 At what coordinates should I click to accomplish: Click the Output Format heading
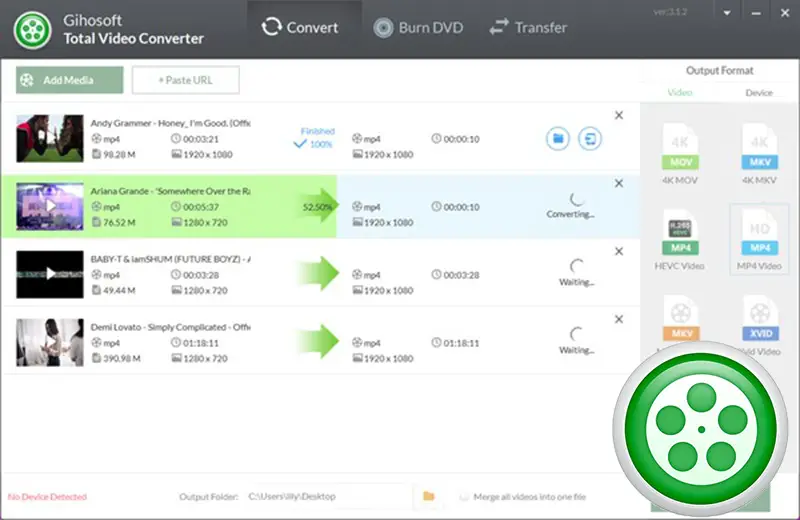point(719,70)
